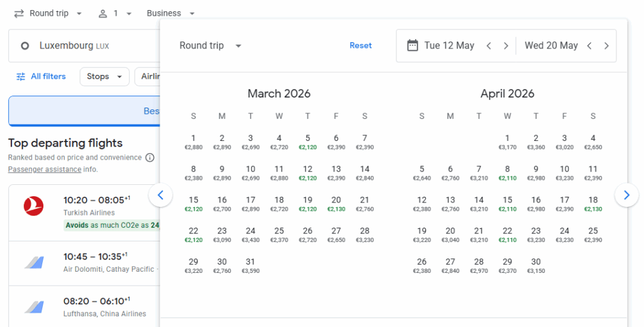This screenshot has height=327, width=644.
Task: Select March 22 in the calendar
Action: click(x=194, y=235)
